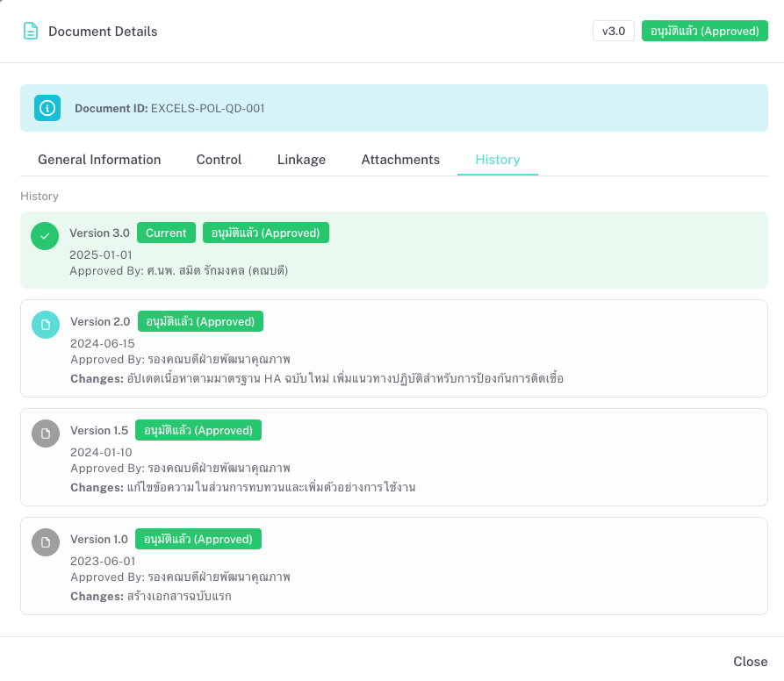Close the Document Details dialog
This screenshot has width=784, height=681.
click(750, 661)
